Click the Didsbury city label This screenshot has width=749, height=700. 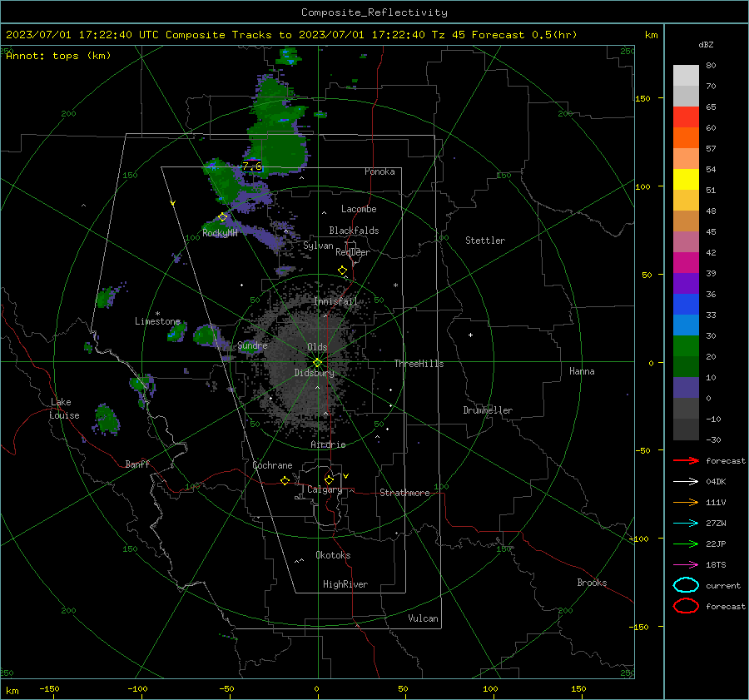(x=314, y=373)
